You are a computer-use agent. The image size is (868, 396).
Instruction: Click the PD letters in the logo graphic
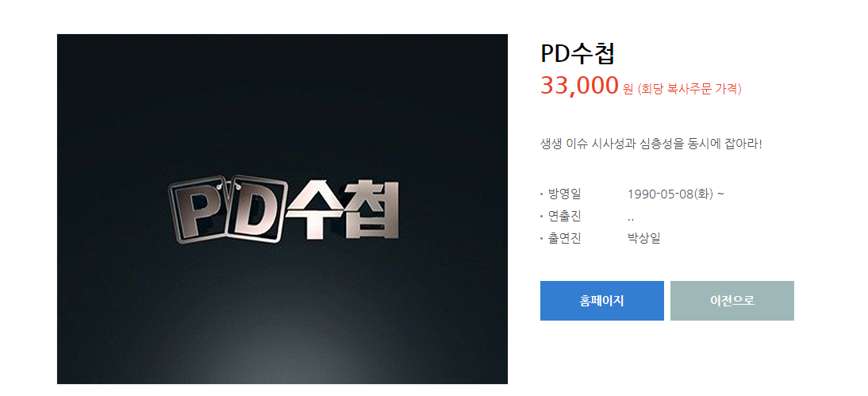click(228, 210)
